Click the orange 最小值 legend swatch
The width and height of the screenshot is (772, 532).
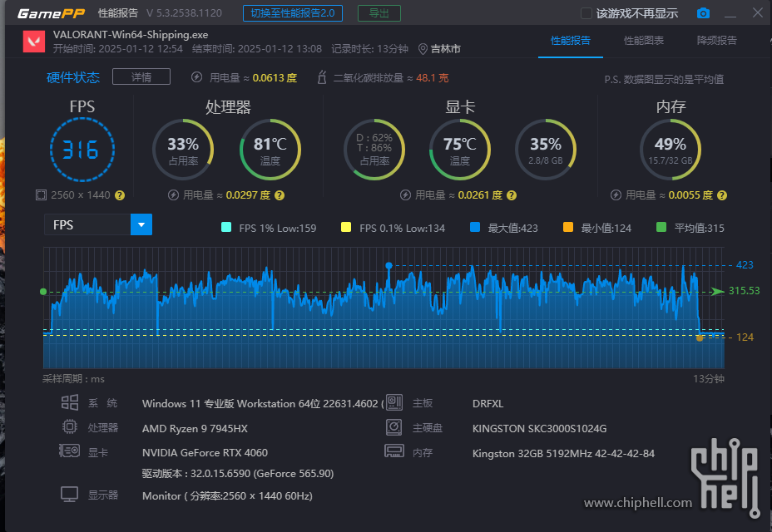(568, 228)
